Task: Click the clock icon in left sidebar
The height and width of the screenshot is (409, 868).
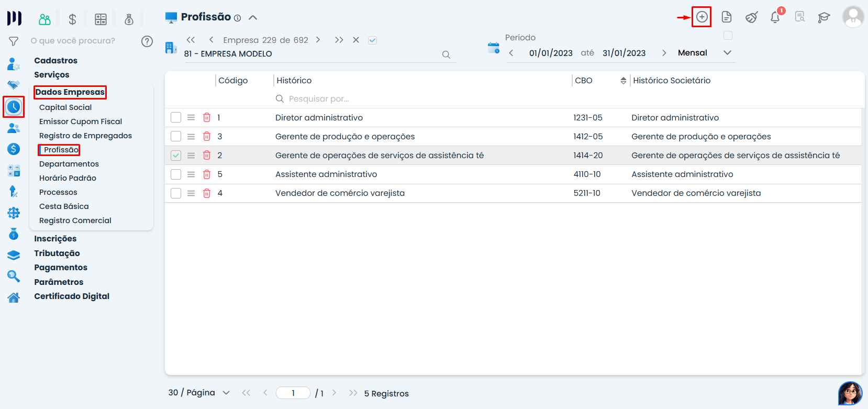Action: (x=14, y=107)
